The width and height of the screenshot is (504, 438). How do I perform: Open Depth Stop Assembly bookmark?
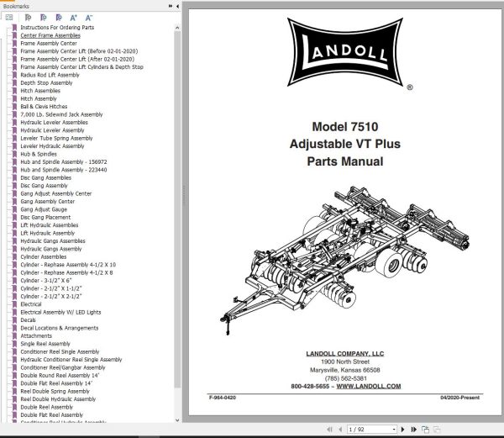[46, 82]
